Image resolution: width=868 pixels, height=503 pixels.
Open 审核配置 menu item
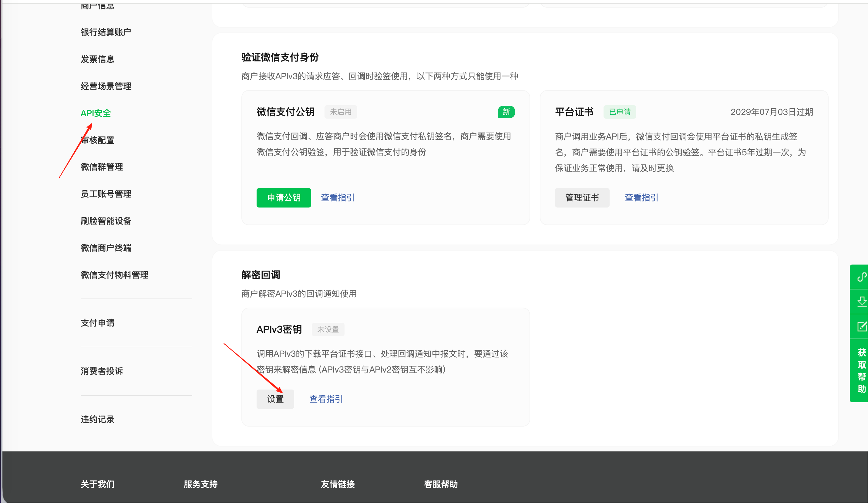(97, 140)
